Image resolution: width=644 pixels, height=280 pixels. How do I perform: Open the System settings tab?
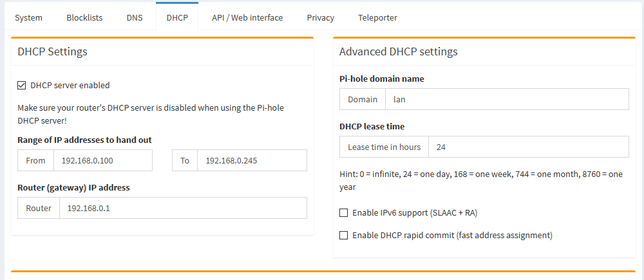click(x=28, y=17)
